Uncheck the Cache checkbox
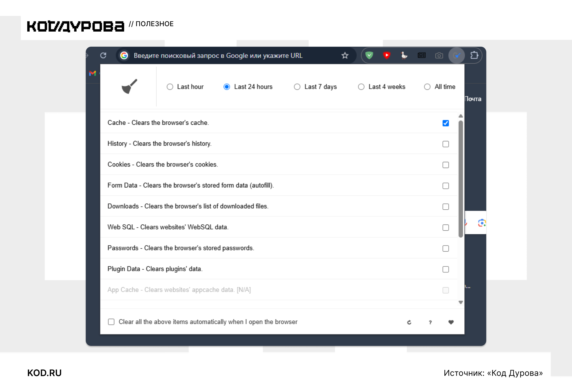 coord(446,123)
